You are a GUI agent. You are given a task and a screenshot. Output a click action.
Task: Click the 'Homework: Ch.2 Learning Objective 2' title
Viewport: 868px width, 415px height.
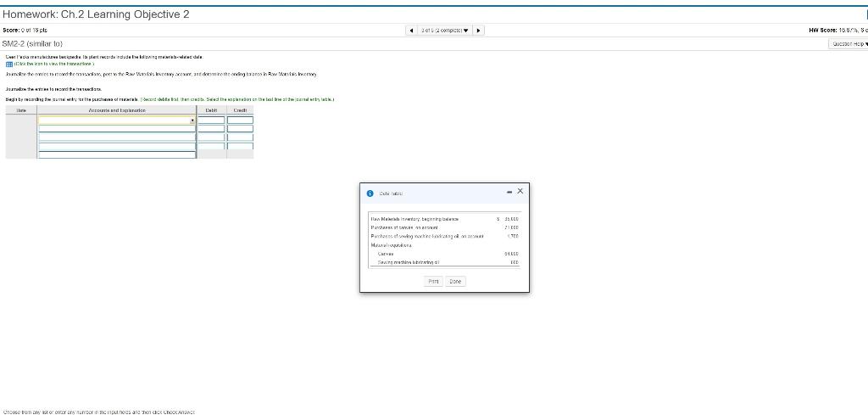click(96, 15)
